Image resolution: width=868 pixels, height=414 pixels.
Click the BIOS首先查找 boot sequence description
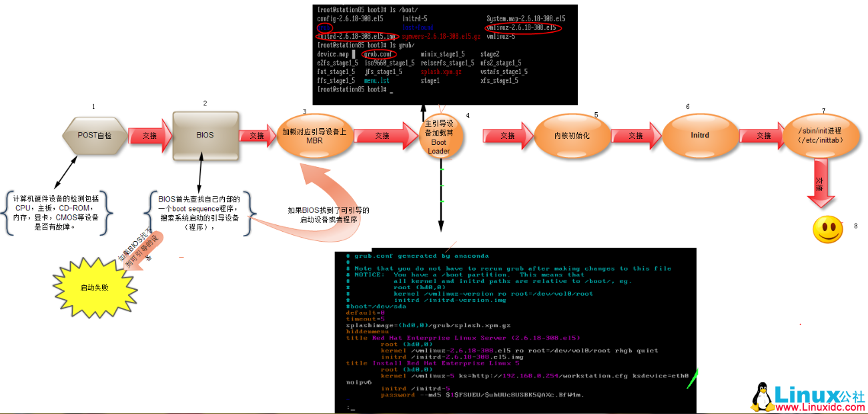(199, 212)
